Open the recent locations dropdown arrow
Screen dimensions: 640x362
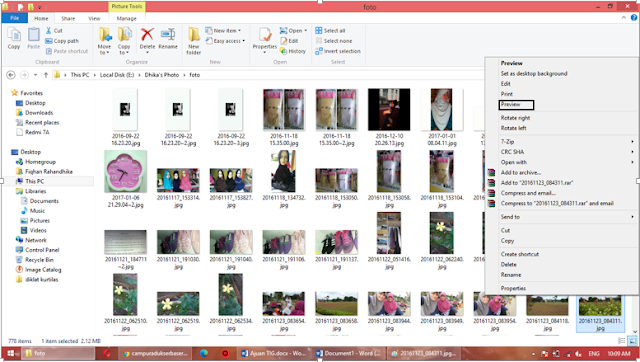pyautogui.click(x=36, y=75)
